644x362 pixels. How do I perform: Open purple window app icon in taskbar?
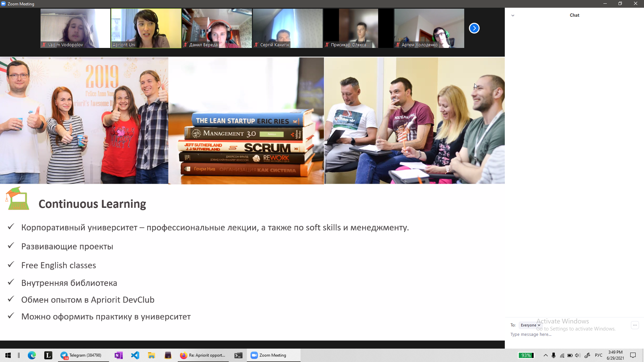(168, 355)
